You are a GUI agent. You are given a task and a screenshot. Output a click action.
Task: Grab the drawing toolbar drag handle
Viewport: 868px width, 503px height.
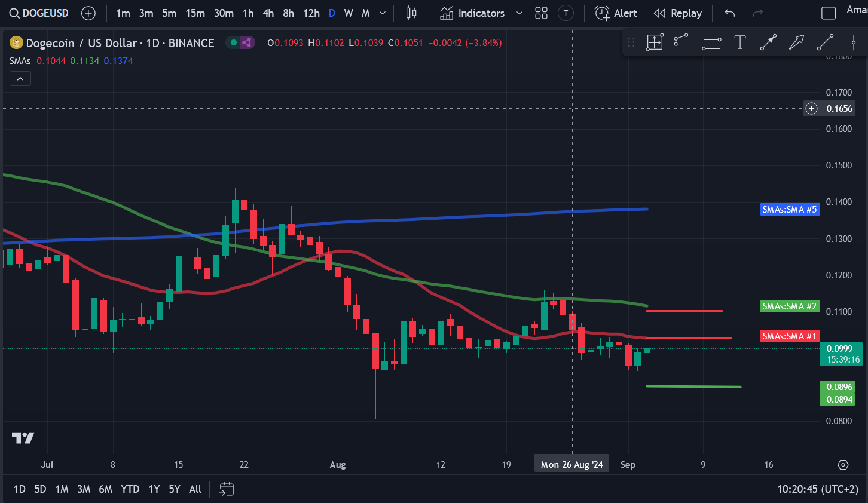pyautogui.click(x=631, y=42)
